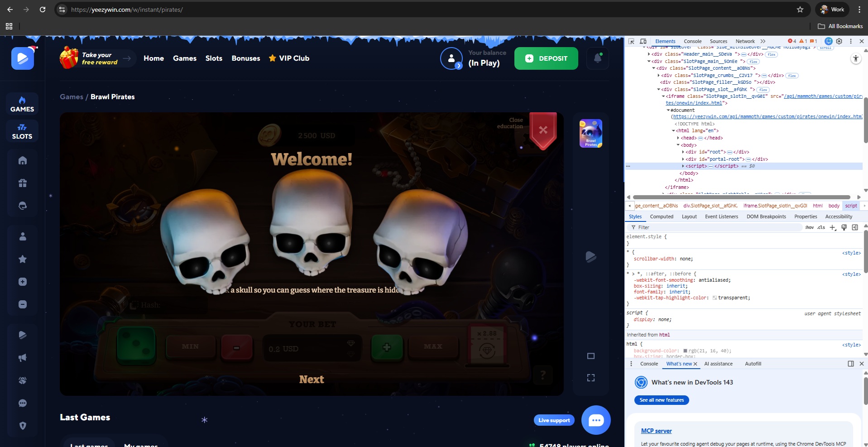Toggle the .cls class editor
Image resolution: width=868 pixels, height=447 pixels.
pos(821,227)
